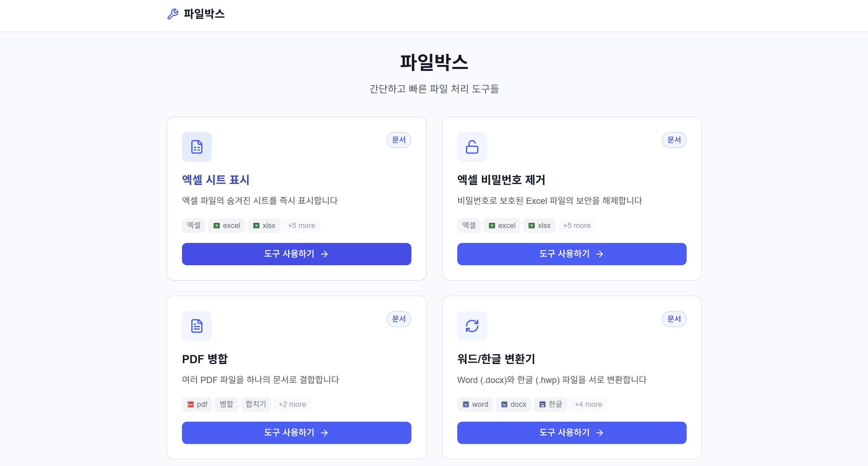The width and height of the screenshot is (868, 466).
Task: Click the 합치기 tag chip
Action: [256, 404]
